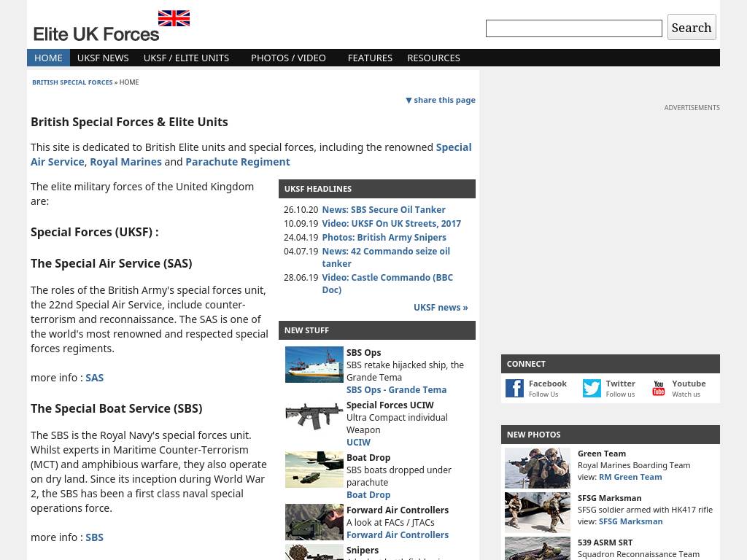Follow the SAS more info link
This screenshot has width=747, height=560.
pyautogui.click(x=94, y=378)
